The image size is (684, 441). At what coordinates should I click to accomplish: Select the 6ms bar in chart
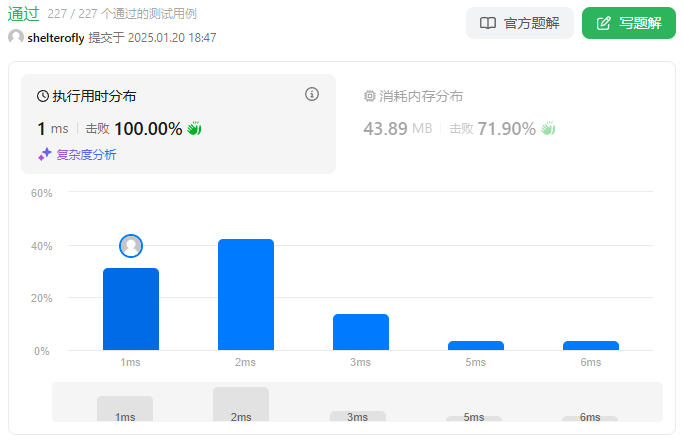click(x=591, y=345)
